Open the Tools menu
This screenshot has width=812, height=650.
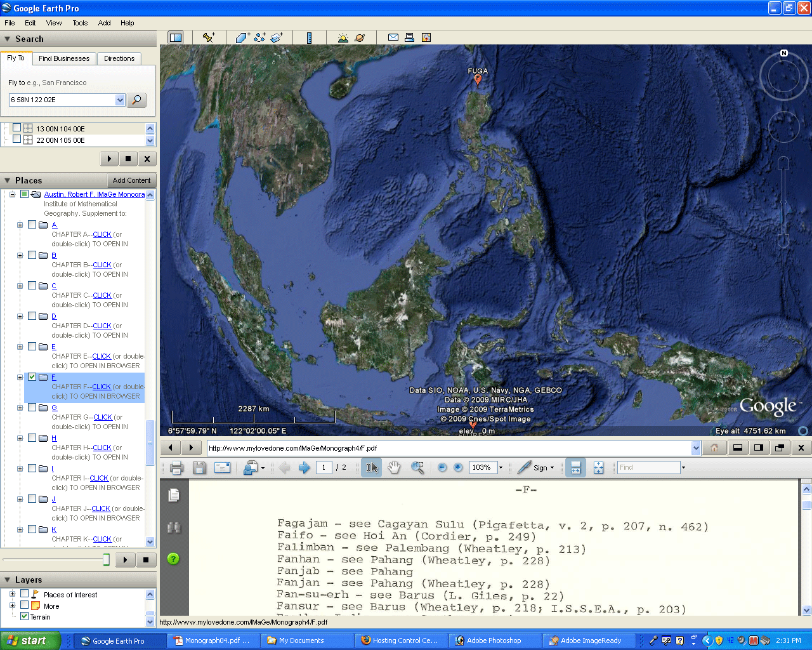point(80,23)
